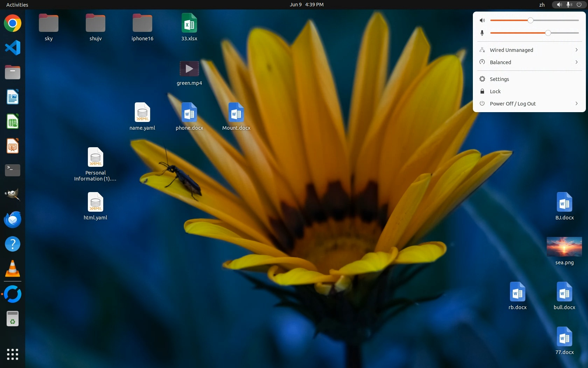
Task: Show all applications grid
Action: [13, 354]
